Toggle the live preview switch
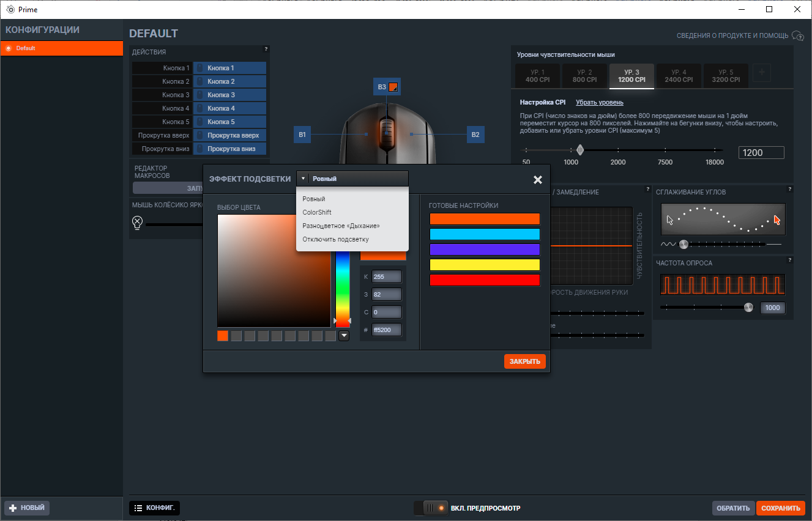Screen dimensions: 812x521 (432, 508)
